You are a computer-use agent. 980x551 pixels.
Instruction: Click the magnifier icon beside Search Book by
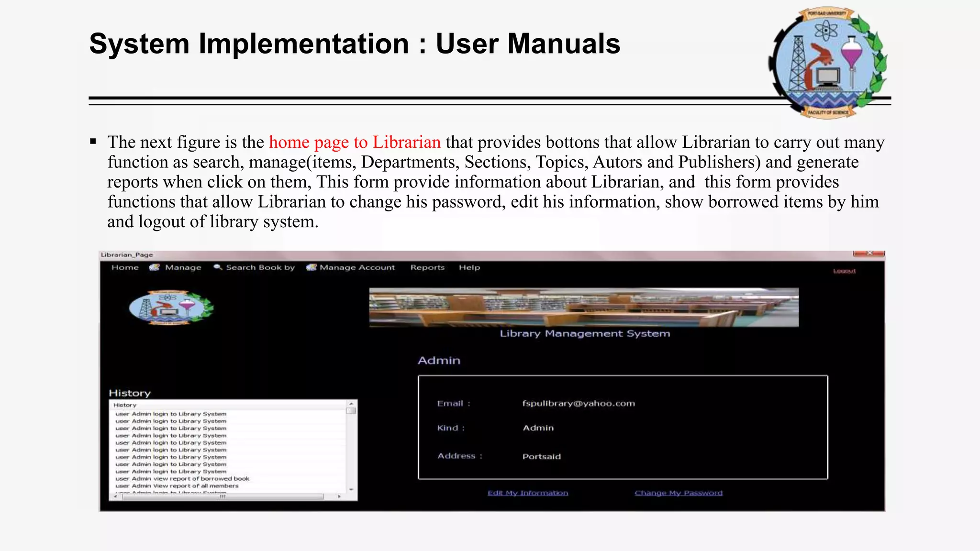[218, 267]
